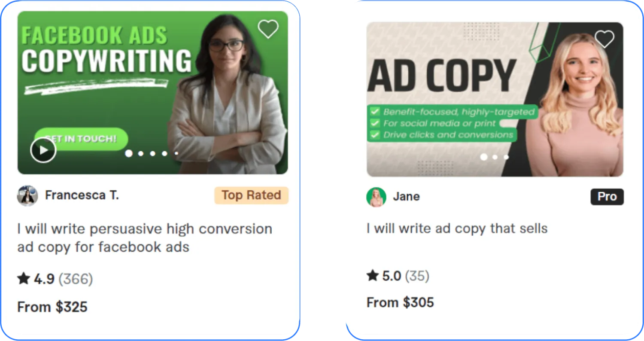Jump to second slide dot on Francesca's gig

[140, 153]
